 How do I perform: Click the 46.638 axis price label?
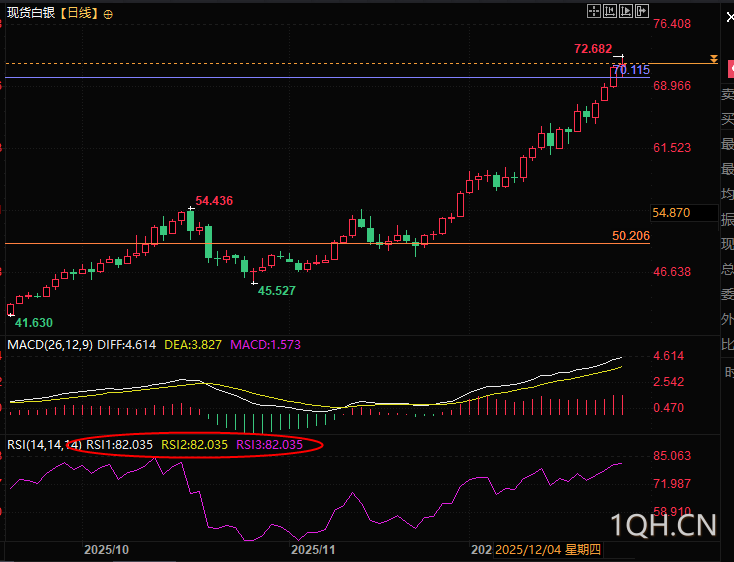click(672, 271)
